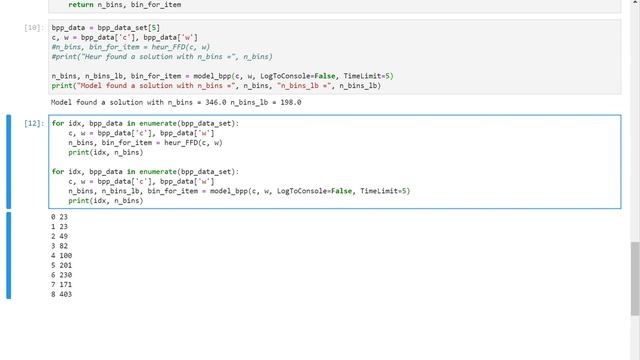
Task: Click the [10]: cell prompt label
Action: coord(34,28)
